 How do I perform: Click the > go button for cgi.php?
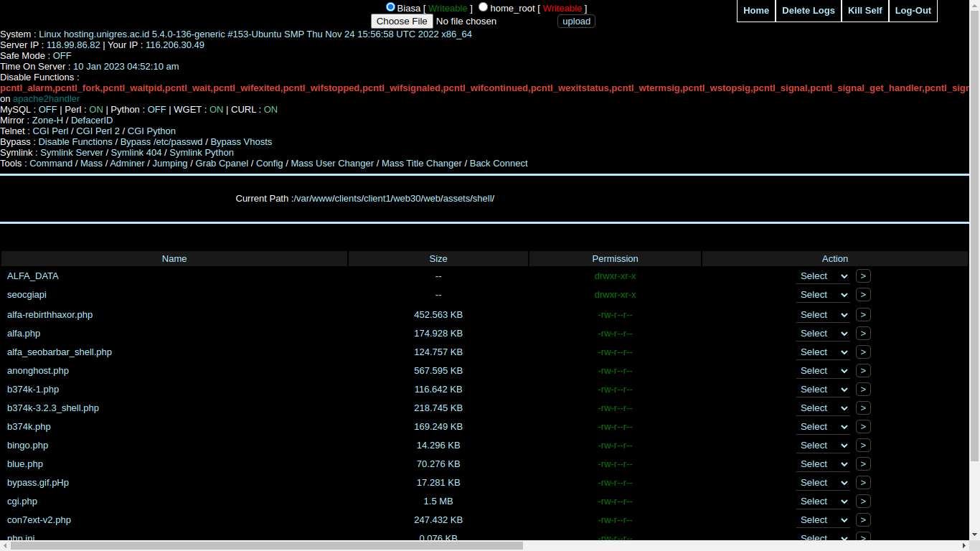(863, 501)
